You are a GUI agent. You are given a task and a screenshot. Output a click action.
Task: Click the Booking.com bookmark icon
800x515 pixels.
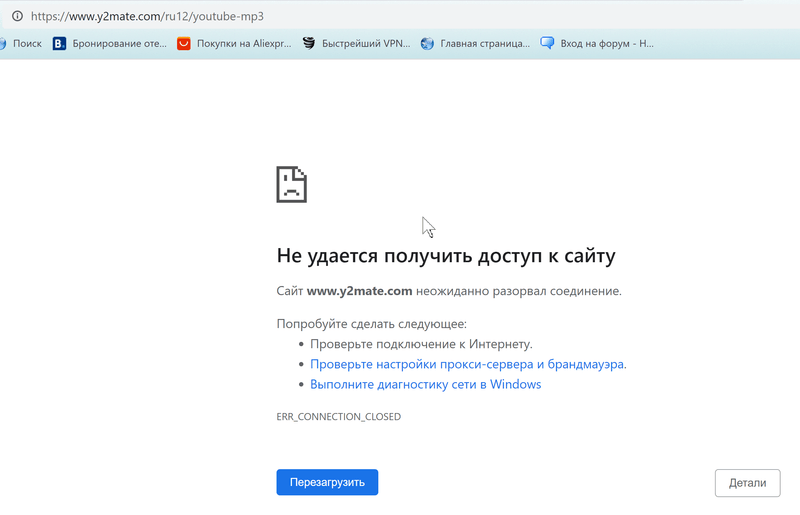point(59,43)
